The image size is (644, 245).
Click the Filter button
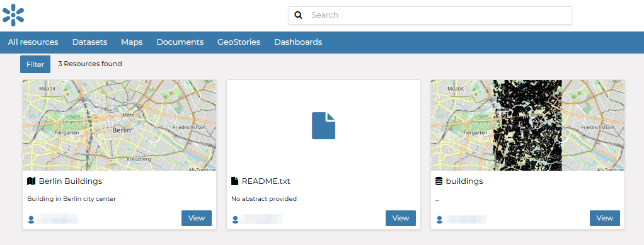pos(35,64)
